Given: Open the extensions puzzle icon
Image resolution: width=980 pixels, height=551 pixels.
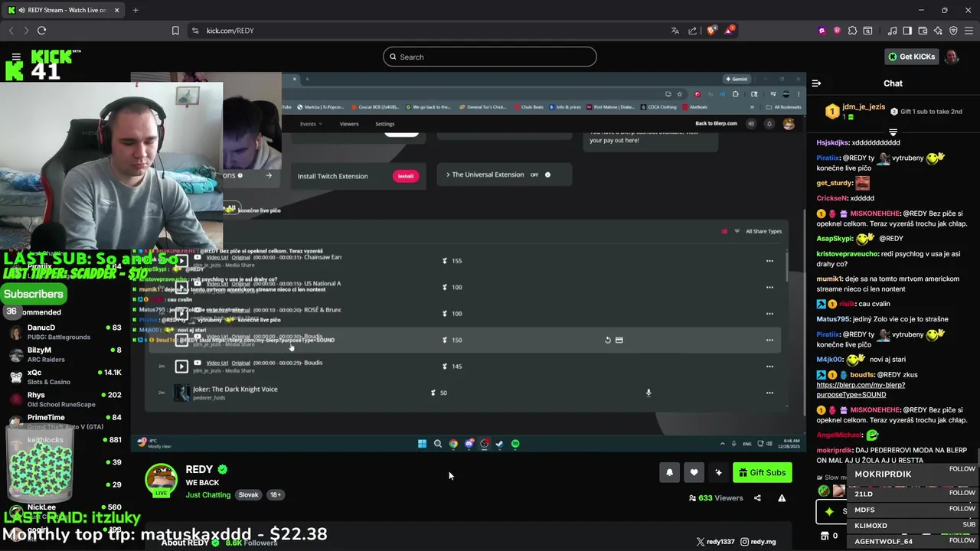Looking at the screenshot, I should 852,31.
